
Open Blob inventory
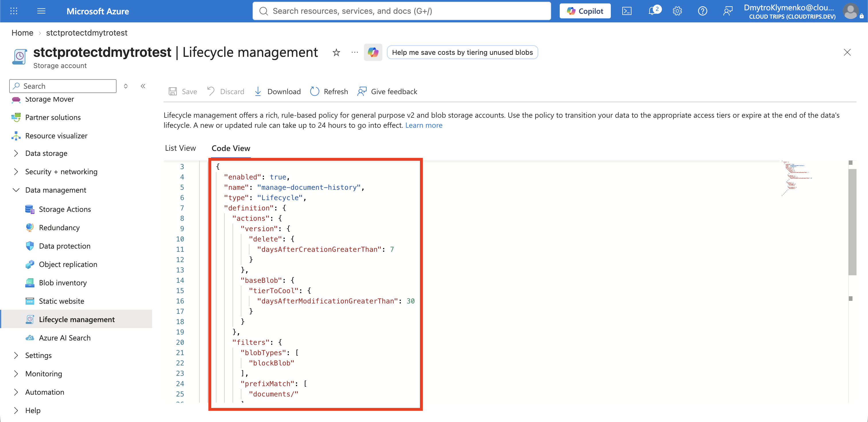point(63,282)
